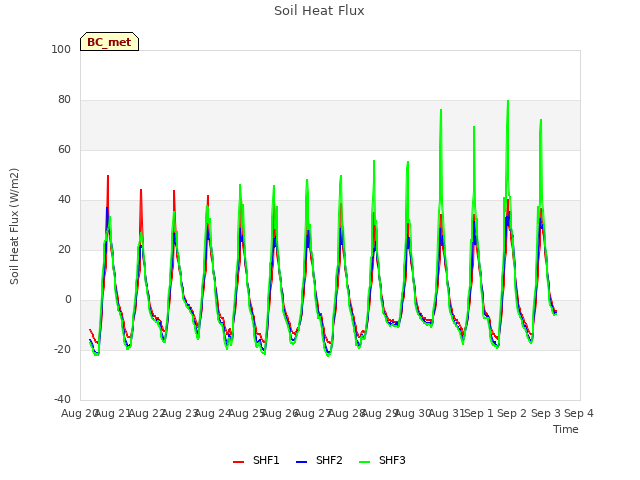Hide the SHF3 series via legend
The width and height of the screenshot is (640, 480).
point(382,460)
